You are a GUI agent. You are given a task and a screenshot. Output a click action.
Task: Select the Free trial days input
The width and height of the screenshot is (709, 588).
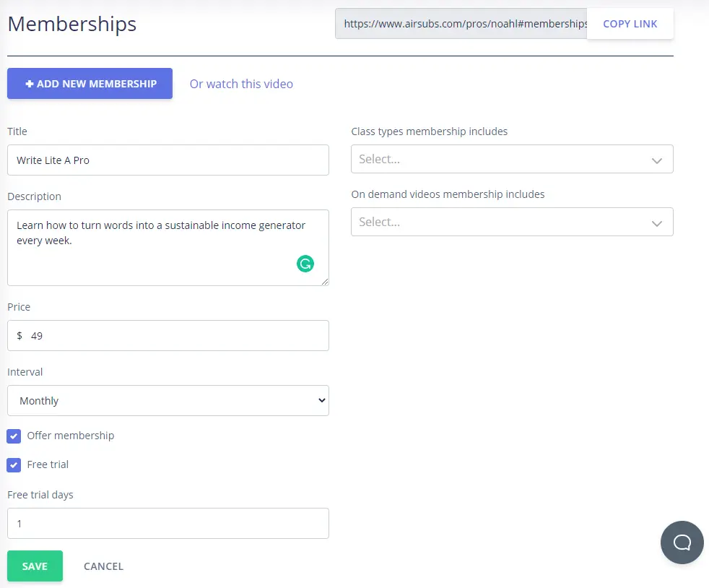[168, 524]
